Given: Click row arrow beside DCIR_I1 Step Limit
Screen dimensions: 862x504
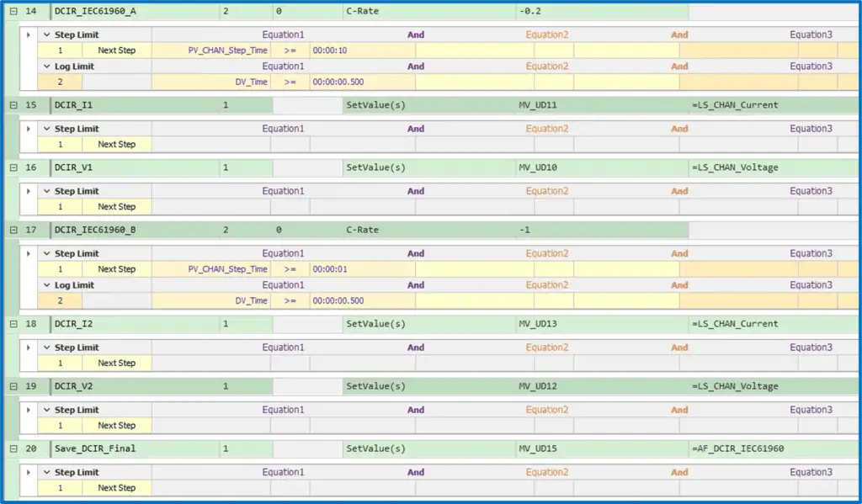Looking at the screenshot, I should tap(29, 129).
